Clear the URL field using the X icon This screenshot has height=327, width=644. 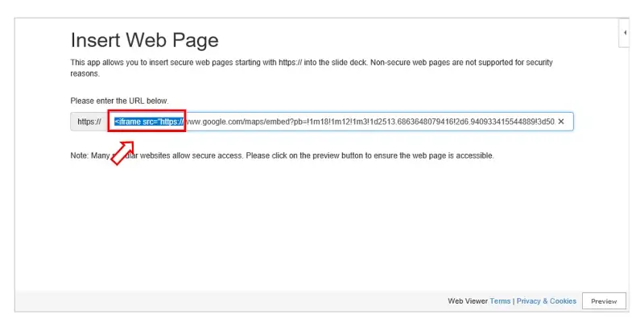point(561,122)
